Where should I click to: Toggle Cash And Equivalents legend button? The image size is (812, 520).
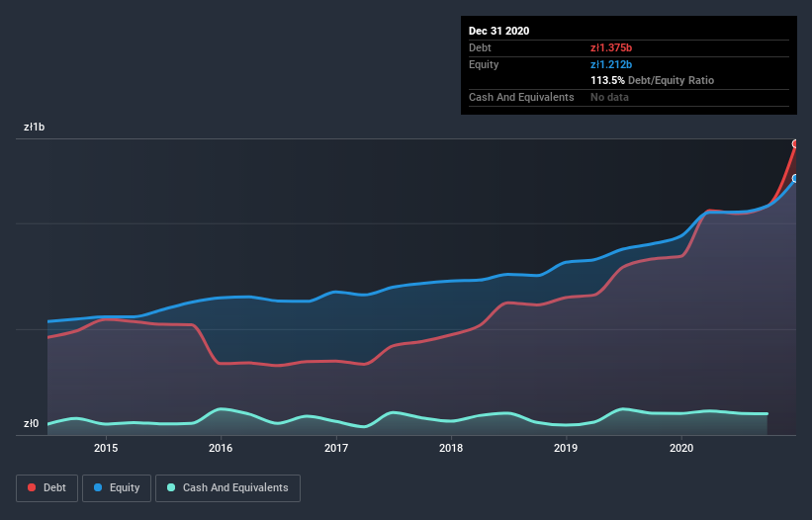[227, 488]
